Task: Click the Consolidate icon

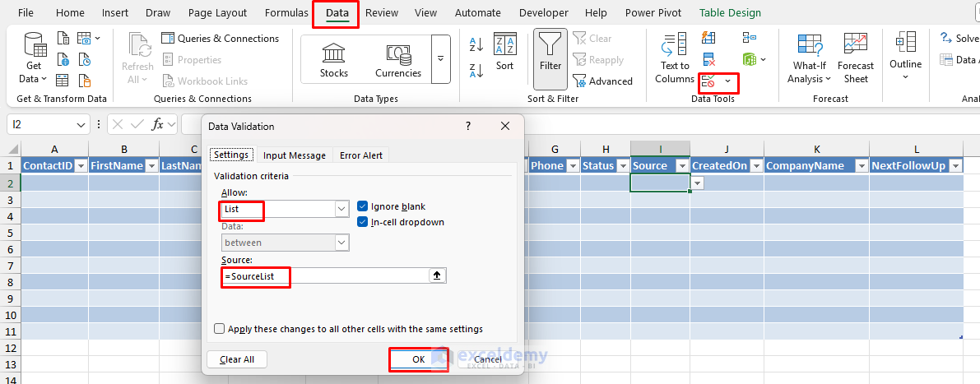Action: coord(749,39)
